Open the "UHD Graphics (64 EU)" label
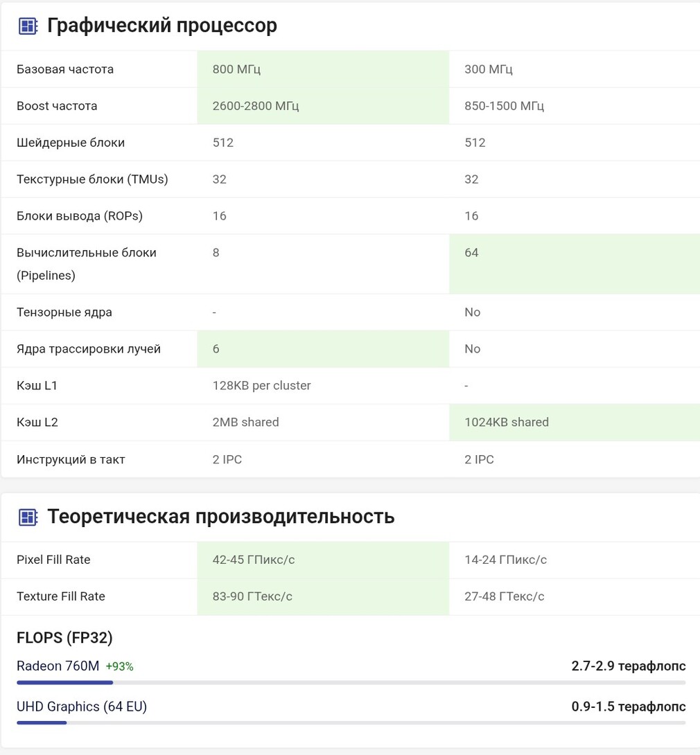Screen dimensions: 700x755 coord(82,707)
